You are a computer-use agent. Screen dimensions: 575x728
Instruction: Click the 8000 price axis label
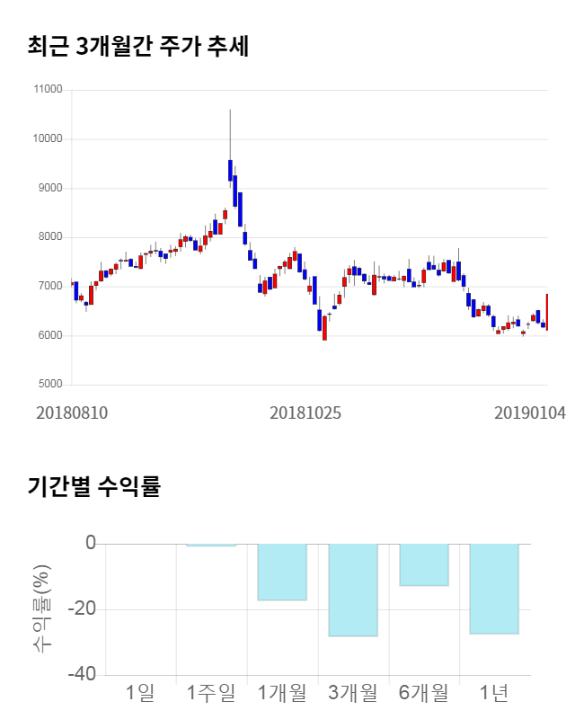tap(49, 237)
